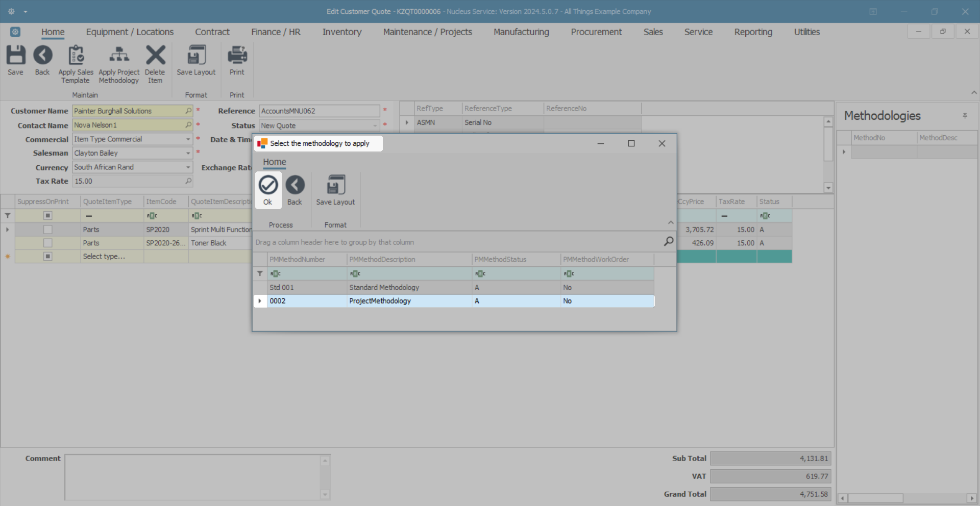Image resolution: width=980 pixels, height=506 pixels.
Task: Select Home tab in methodology dialog
Action: (275, 162)
